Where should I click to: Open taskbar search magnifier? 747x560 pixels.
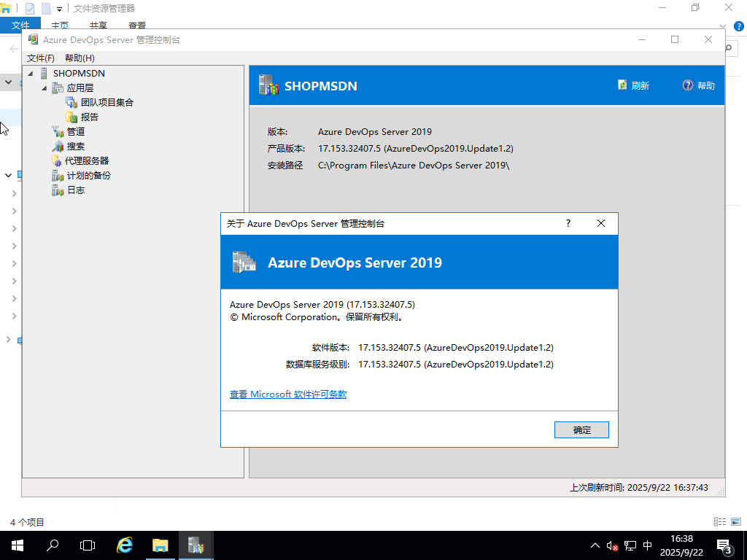pos(53,545)
